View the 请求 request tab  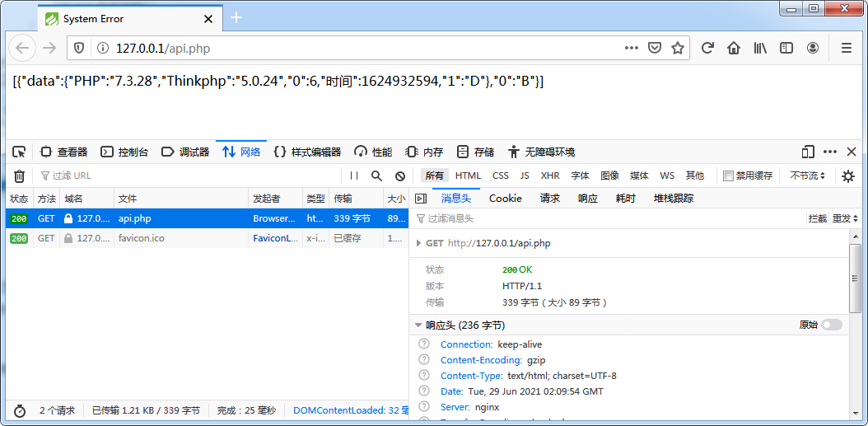click(x=550, y=199)
